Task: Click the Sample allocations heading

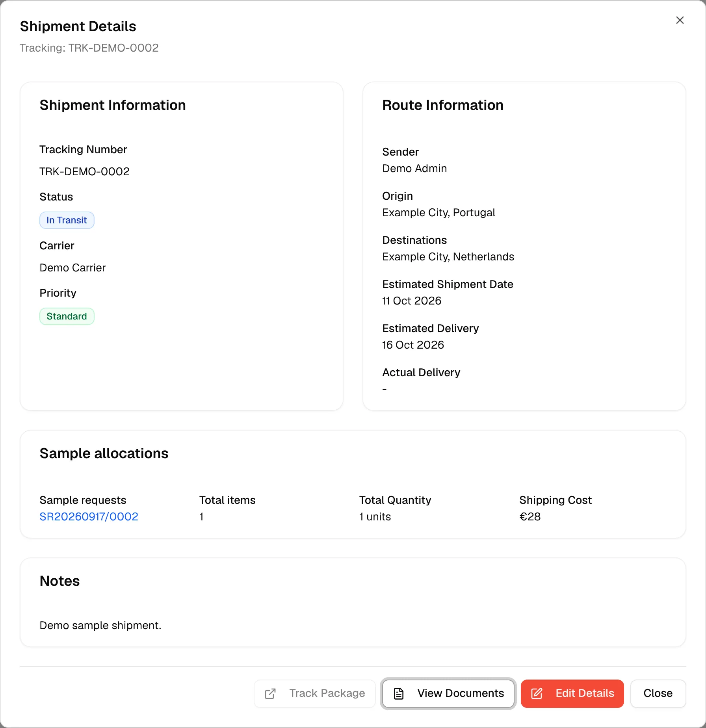Action: (x=104, y=453)
